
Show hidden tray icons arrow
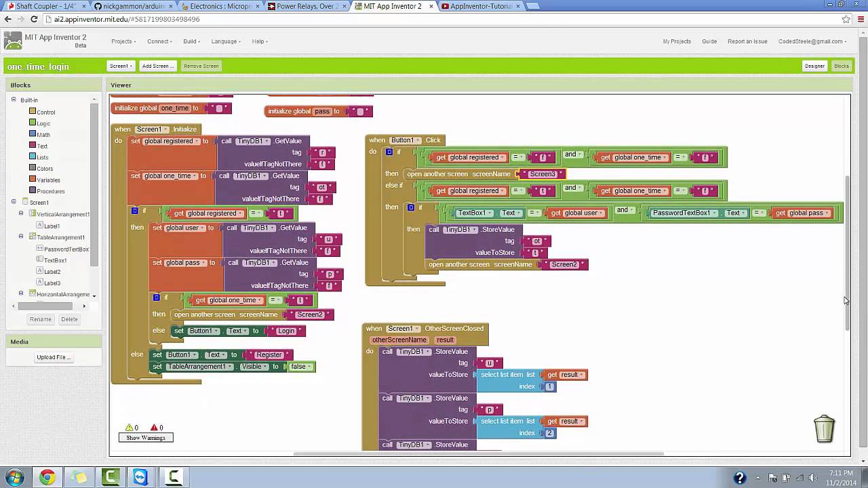tap(758, 478)
